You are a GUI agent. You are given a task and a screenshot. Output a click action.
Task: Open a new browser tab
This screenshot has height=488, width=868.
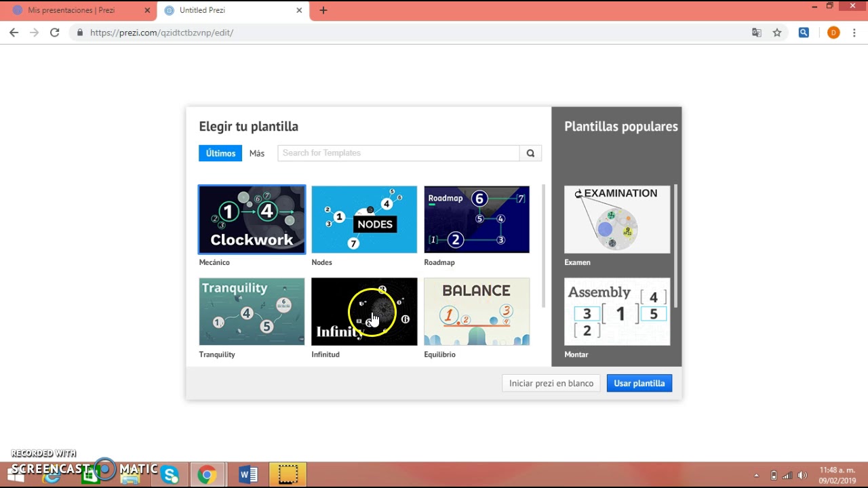click(323, 10)
